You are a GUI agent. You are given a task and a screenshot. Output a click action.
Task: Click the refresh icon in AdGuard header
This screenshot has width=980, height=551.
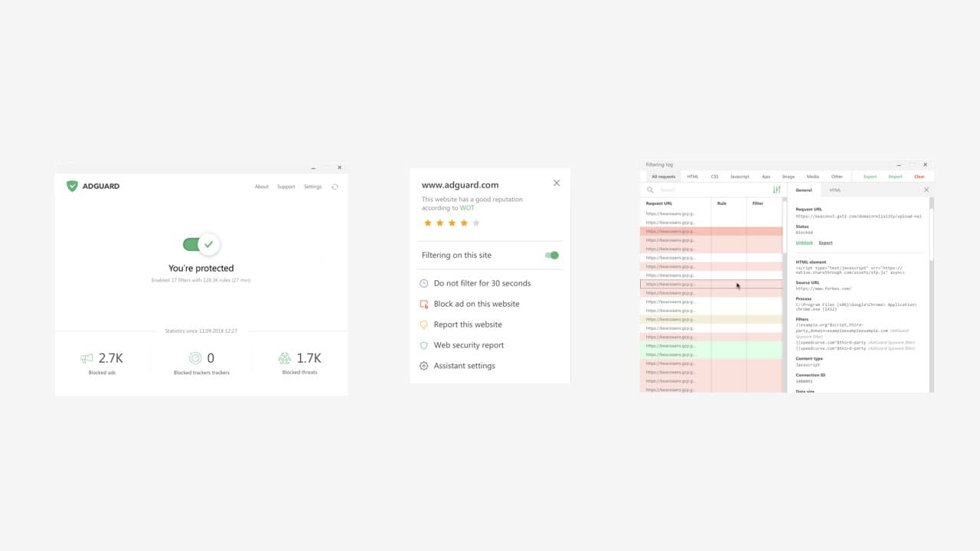pos(335,187)
